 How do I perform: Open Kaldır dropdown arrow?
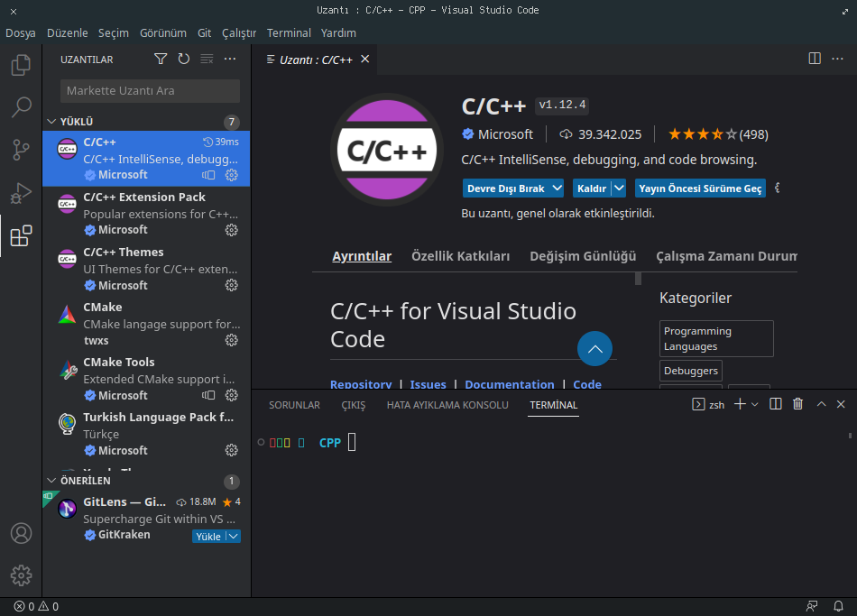pos(619,188)
